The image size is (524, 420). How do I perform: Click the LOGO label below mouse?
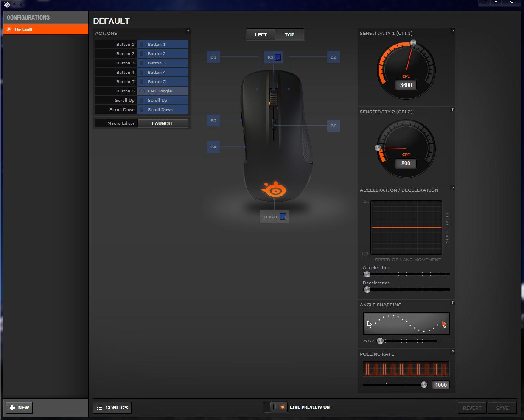(270, 217)
